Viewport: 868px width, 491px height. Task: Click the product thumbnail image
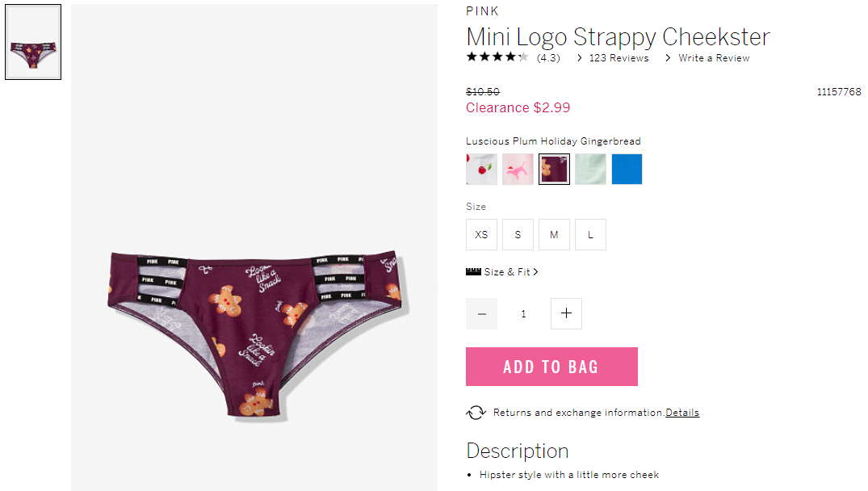coord(33,42)
